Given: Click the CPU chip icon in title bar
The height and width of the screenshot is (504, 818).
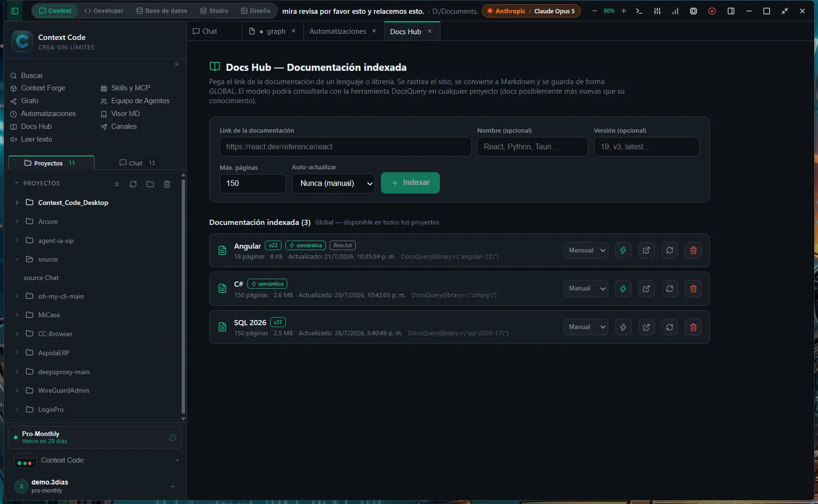Looking at the screenshot, I should [693, 11].
